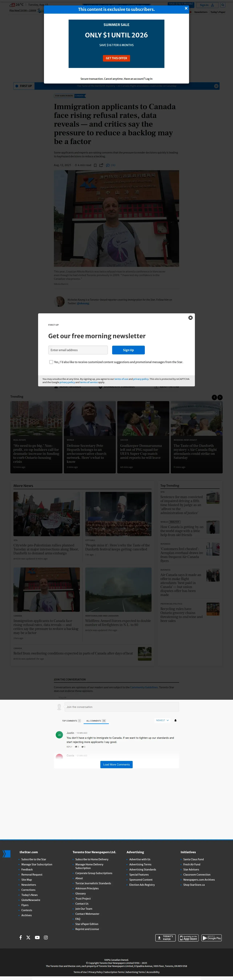This screenshot has height=980, width=233.
Task: Close the subscriber-exclusive offer popup
Action: click(x=186, y=8)
